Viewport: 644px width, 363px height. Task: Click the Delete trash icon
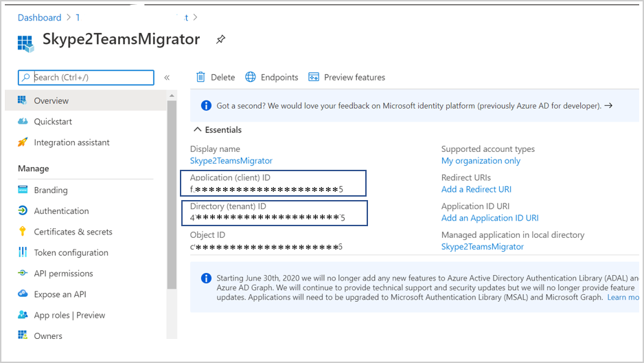click(x=200, y=77)
